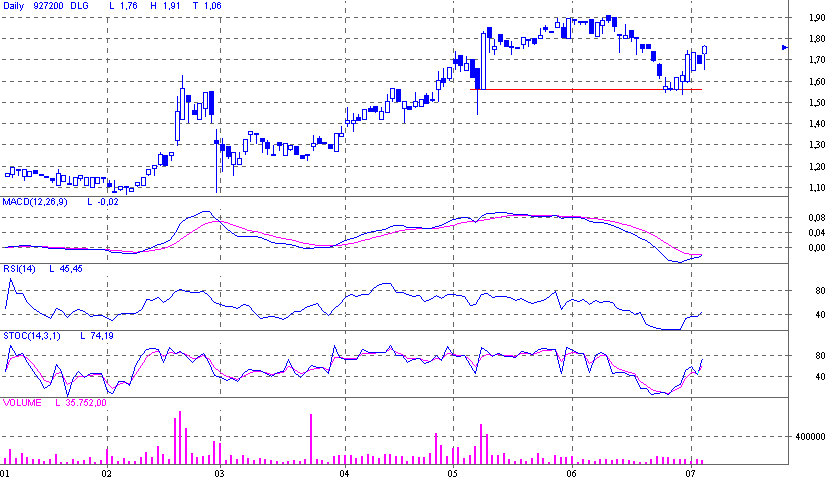Click the magenta VOLUME panel label
Screen dimensions: 829x482
coord(22,403)
